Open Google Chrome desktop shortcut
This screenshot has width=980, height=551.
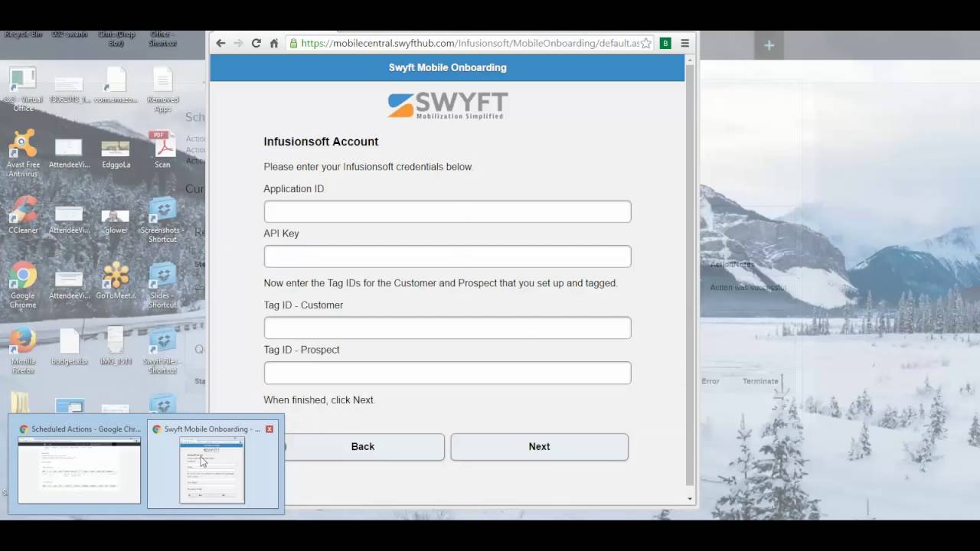click(23, 285)
